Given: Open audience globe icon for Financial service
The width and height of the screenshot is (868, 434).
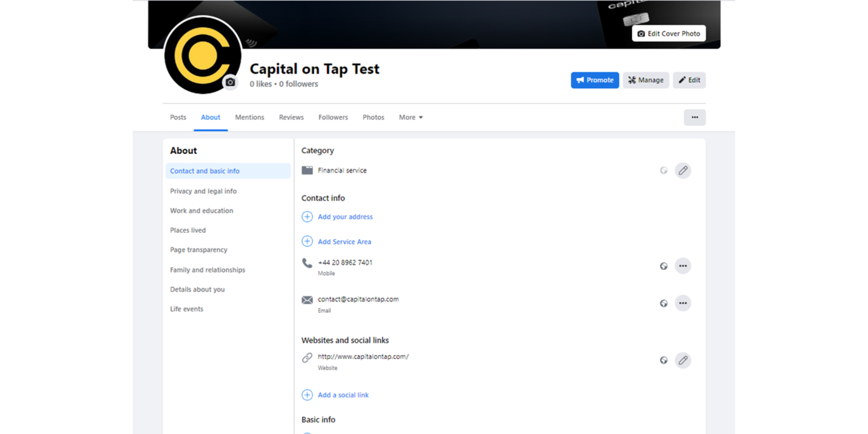Looking at the screenshot, I should 664,170.
